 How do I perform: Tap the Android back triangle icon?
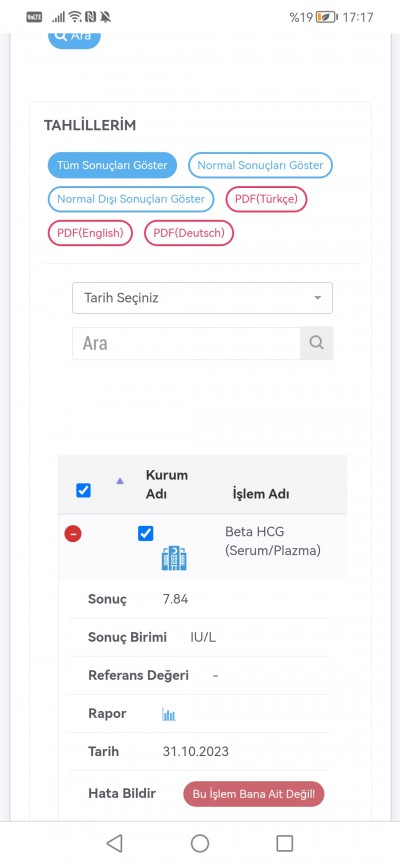114,843
